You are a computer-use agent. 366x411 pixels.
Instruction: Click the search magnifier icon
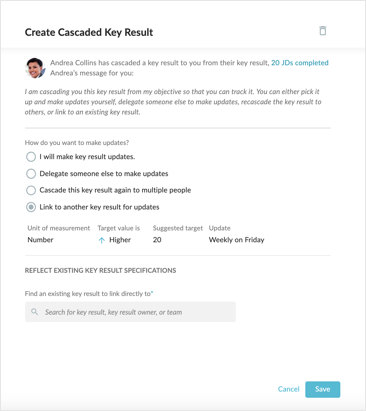[x=34, y=312]
